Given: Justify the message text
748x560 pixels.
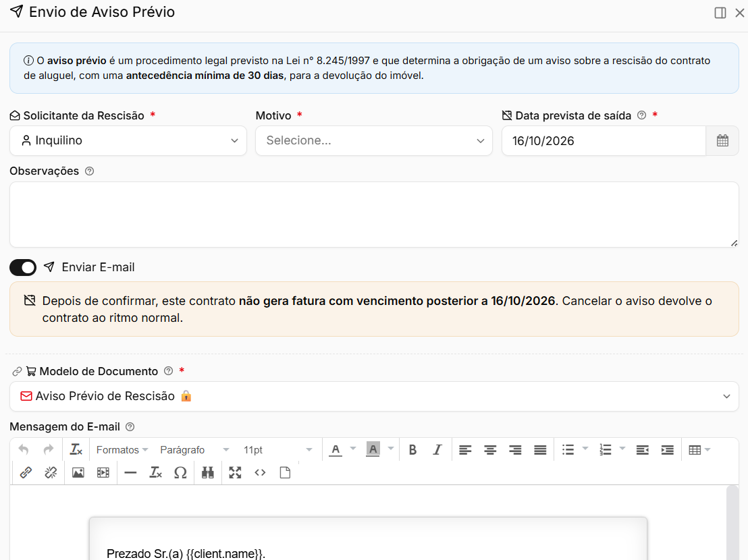Looking at the screenshot, I should (x=540, y=450).
